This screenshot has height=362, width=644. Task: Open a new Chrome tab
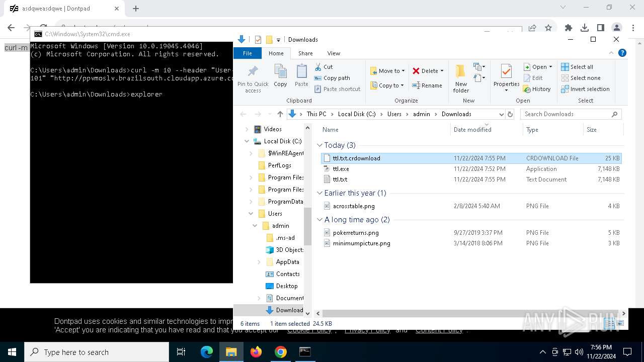[x=136, y=9]
